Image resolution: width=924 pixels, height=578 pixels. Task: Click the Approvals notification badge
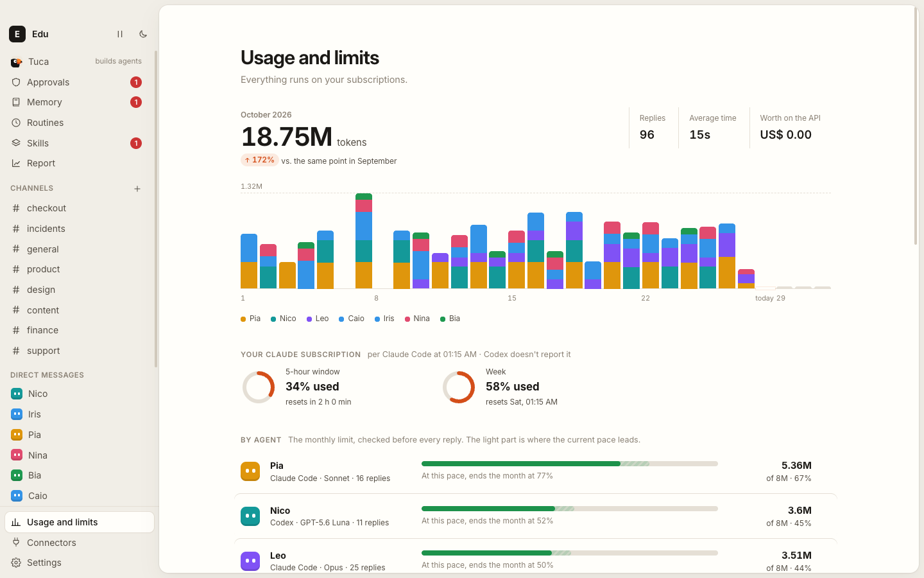(x=136, y=82)
